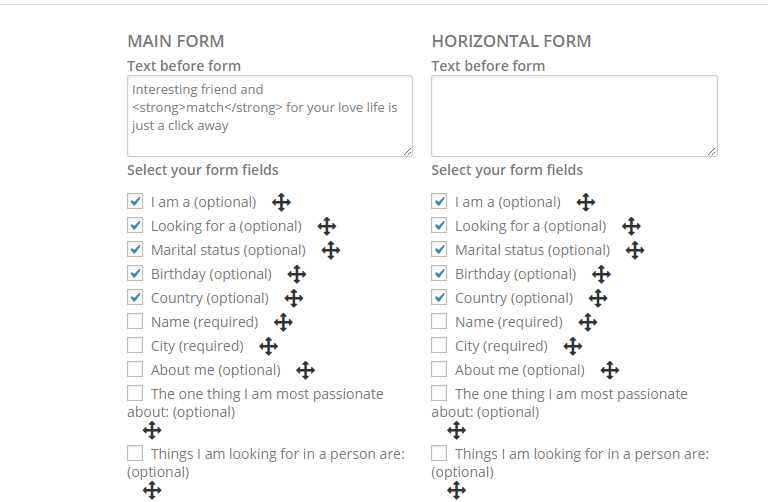Viewport: 768px width, 502px height.
Task: Tick 'City (required)' checkbox in Main Form
Action: [x=135, y=346]
